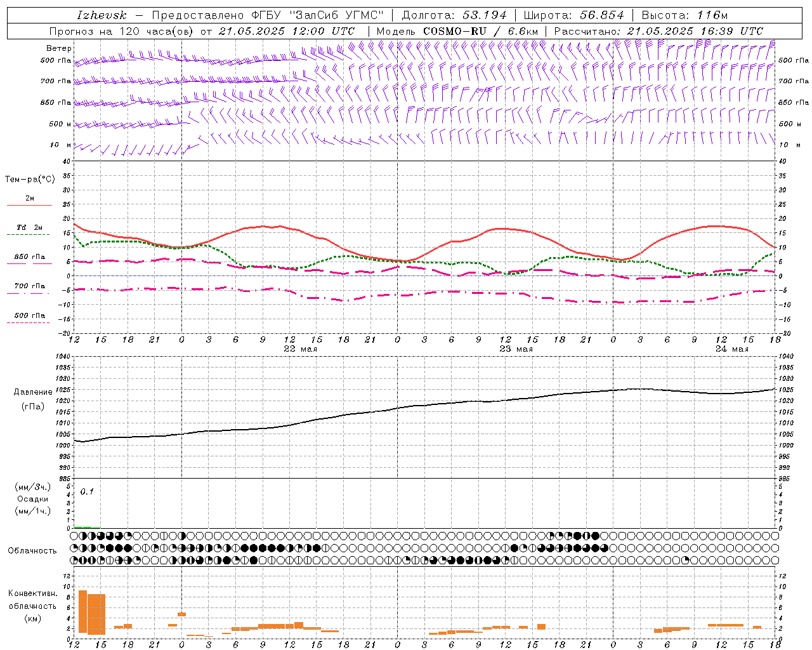Click the tallest orange convective cloud bar
Image resolution: width=812 pixels, height=650 pixels.
(x=82, y=611)
